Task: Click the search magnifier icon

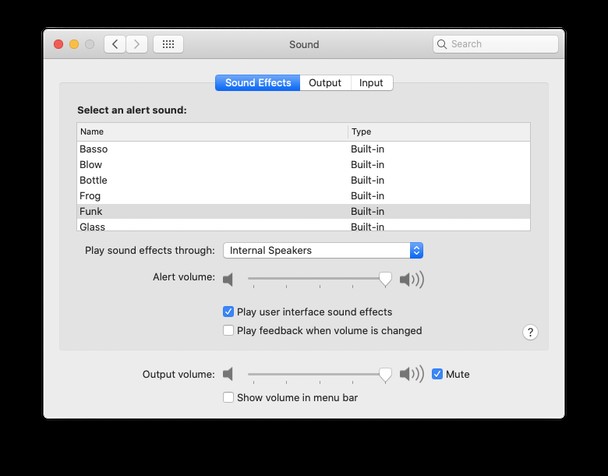Action: pyautogui.click(x=442, y=44)
